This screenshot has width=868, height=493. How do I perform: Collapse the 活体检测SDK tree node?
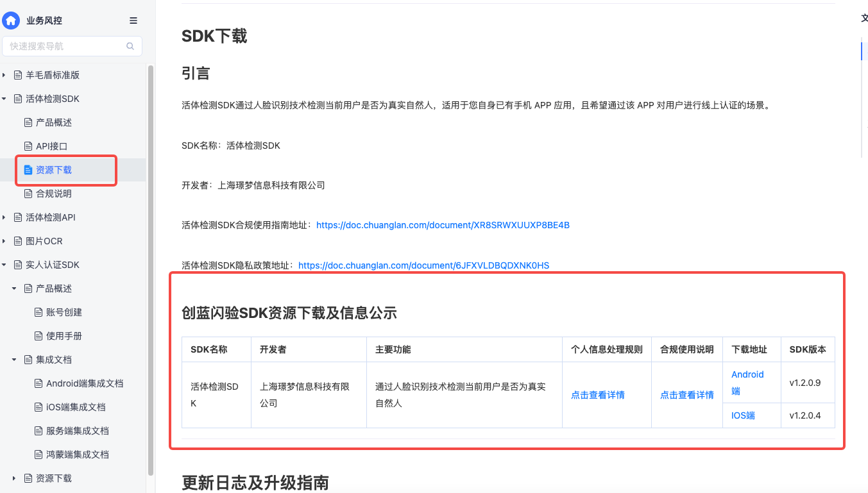[x=4, y=99]
